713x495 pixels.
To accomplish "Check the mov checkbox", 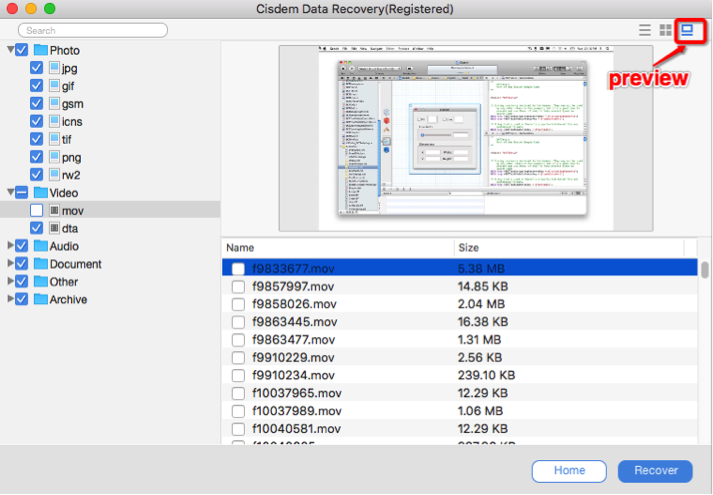I will pyautogui.click(x=36, y=210).
